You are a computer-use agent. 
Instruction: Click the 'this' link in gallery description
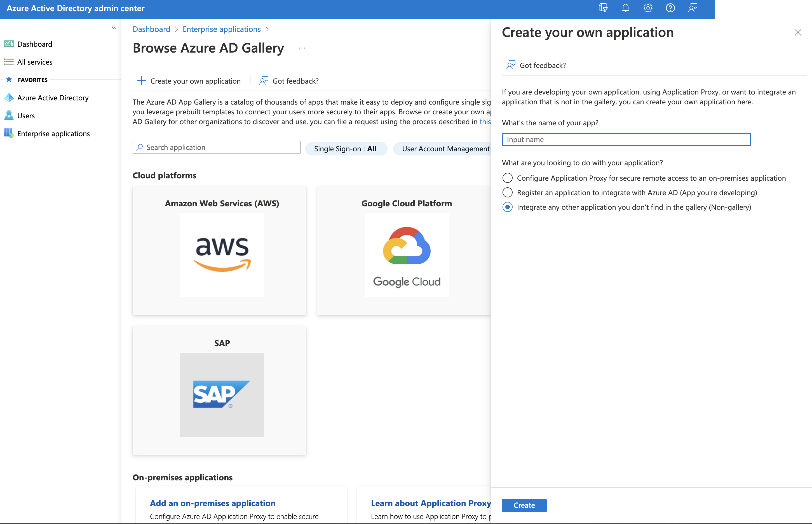[x=485, y=122]
